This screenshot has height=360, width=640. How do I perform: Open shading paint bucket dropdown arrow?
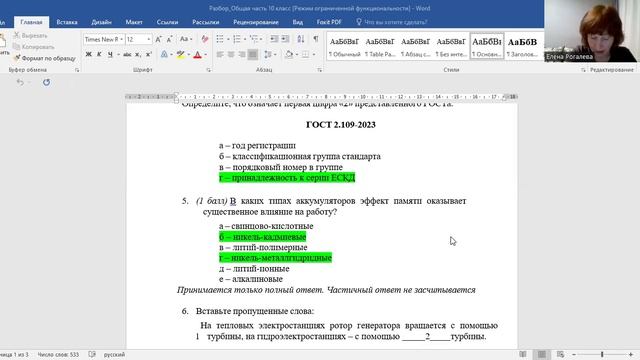[297, 55]
